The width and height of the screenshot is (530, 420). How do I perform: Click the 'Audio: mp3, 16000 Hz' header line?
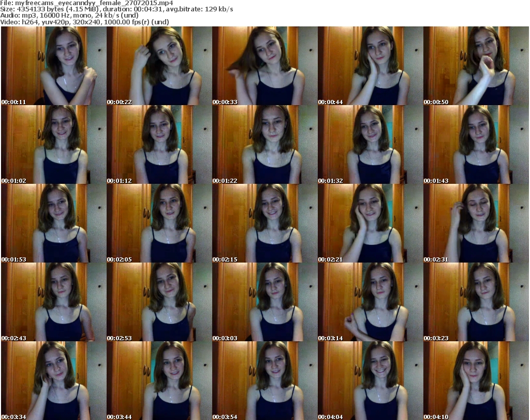pyautogui.click(x=69, y=16)
